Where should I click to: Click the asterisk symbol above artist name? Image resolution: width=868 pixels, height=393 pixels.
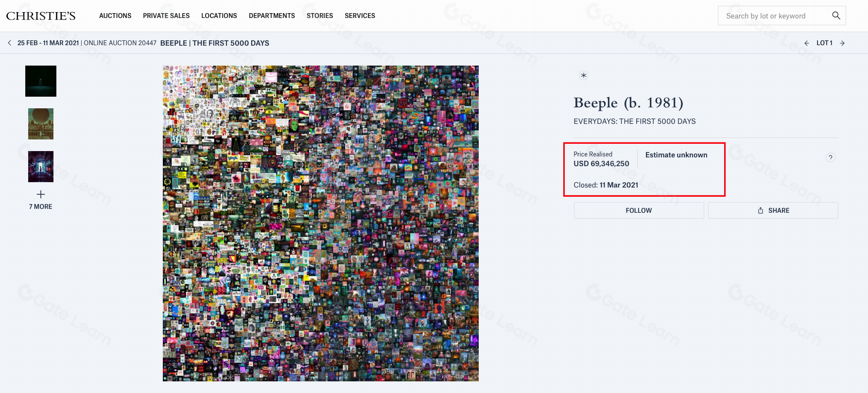point(584,75)
